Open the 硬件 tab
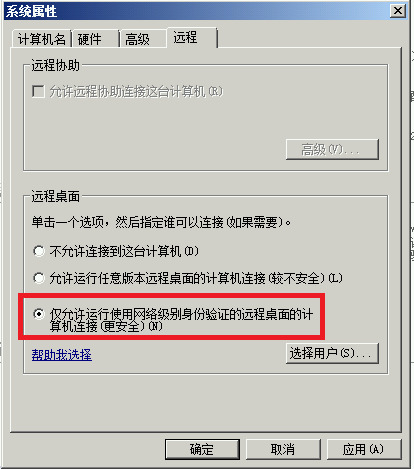The image size is (414, 469). click(95, 39)
